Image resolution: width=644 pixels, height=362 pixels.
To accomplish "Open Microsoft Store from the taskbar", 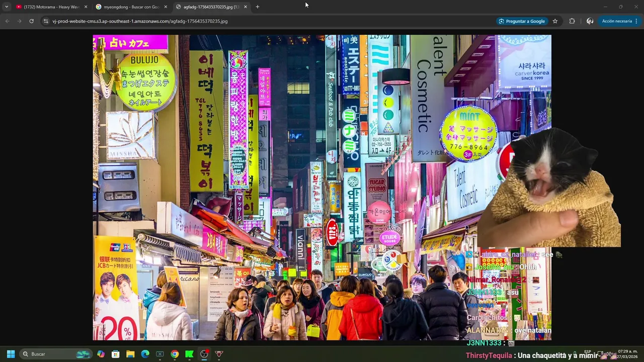I will [115, 354].
